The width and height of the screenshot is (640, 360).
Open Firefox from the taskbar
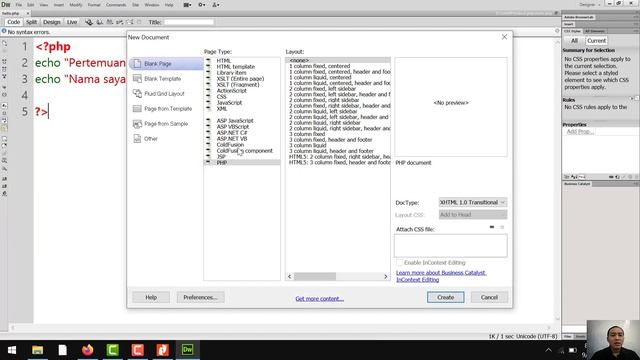click(x=87, y=350)
